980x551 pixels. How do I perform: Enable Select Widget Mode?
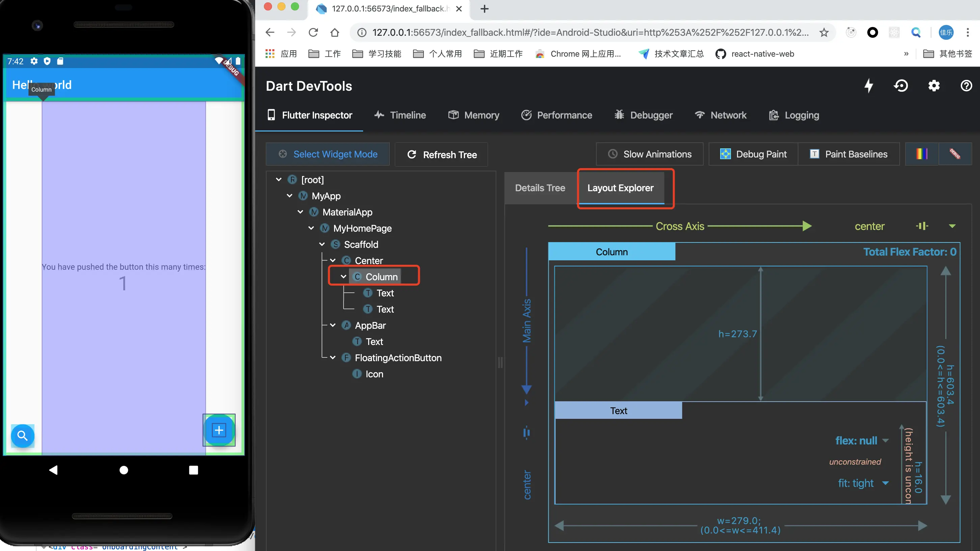(328, 154)
